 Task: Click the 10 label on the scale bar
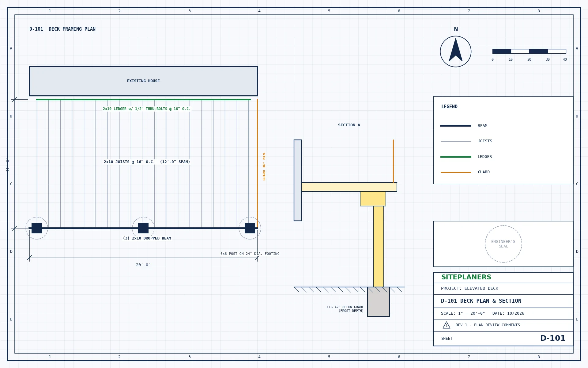coord(511,59)
